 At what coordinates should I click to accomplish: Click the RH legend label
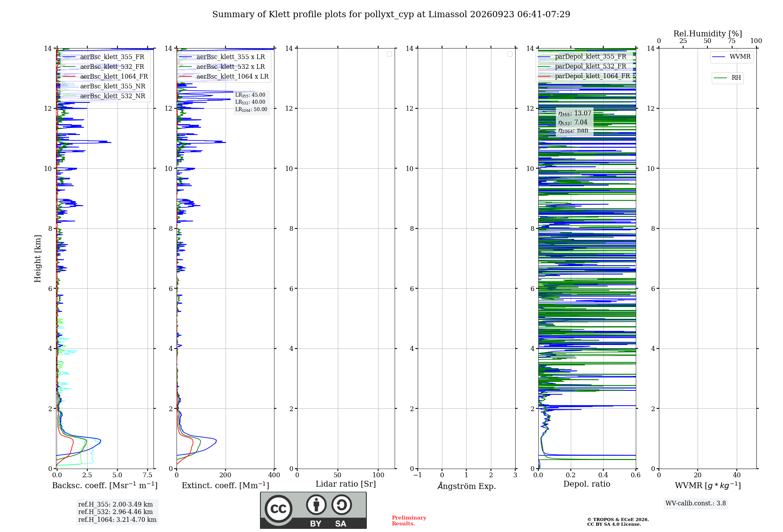pyautogui.click(x=727, y=78)
